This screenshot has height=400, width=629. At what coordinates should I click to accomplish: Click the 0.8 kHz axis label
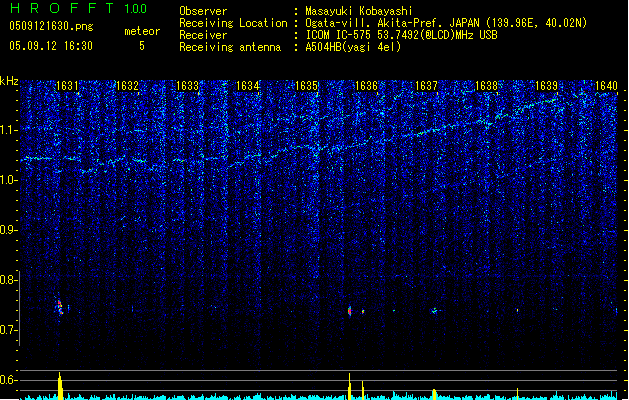tap(8, 280)
